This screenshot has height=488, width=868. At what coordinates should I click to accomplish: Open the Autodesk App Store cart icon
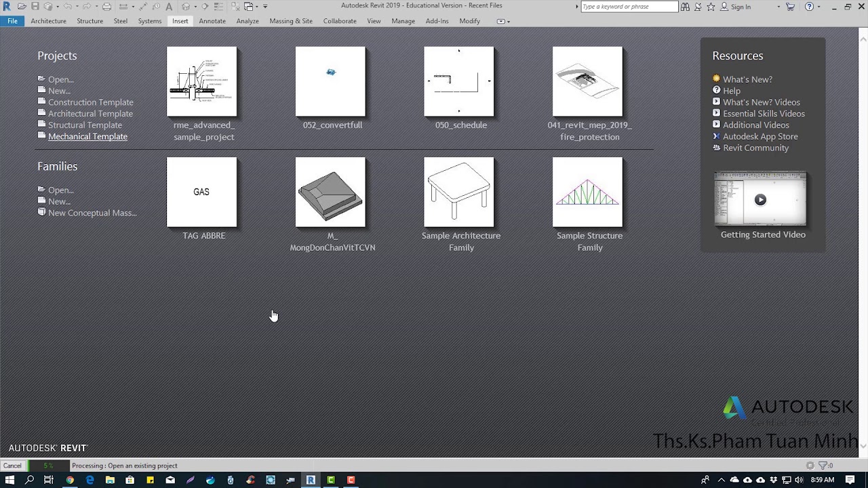coord(790,7)
